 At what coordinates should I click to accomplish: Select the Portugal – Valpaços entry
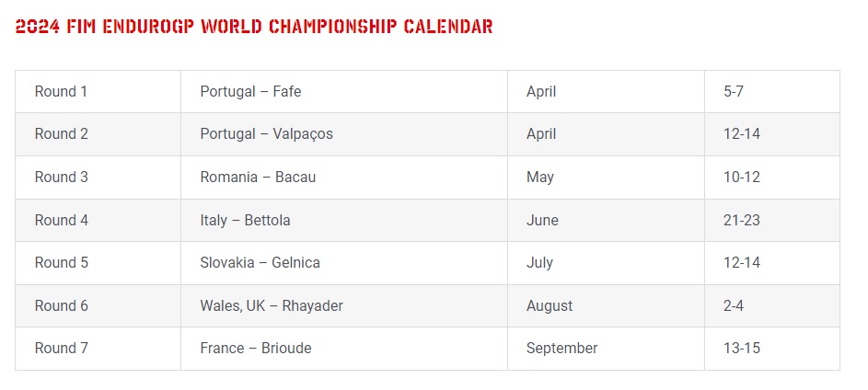point(343,134)
